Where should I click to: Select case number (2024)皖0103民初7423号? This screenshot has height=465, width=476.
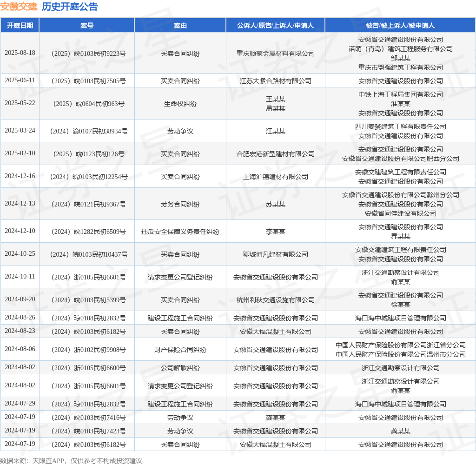pyautogui.click(x=87, y=431)
